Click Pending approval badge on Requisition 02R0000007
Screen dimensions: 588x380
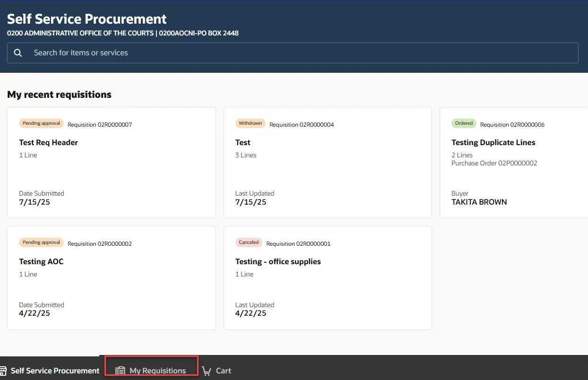[41, 123]
